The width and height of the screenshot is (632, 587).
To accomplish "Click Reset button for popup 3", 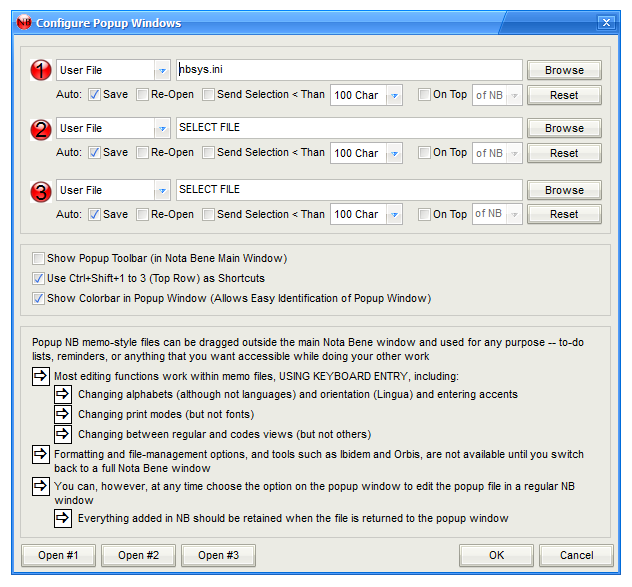I will (564, 214).
